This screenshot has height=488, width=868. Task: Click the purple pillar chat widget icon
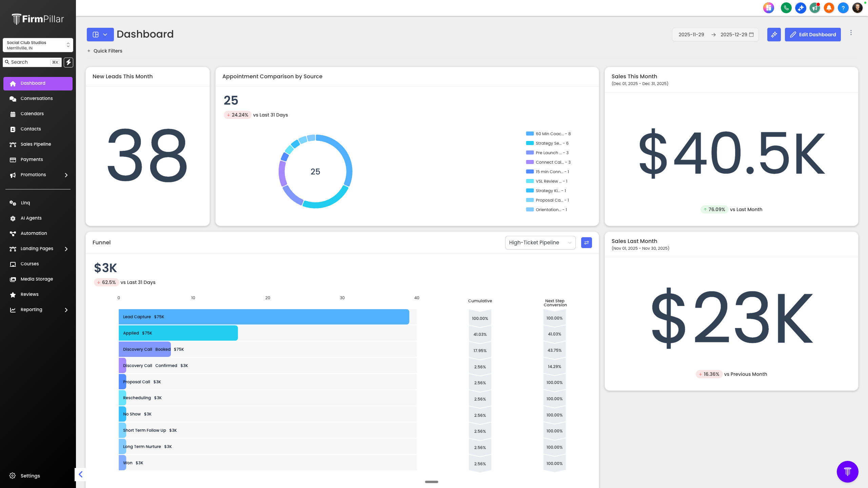tap(847, 471)
